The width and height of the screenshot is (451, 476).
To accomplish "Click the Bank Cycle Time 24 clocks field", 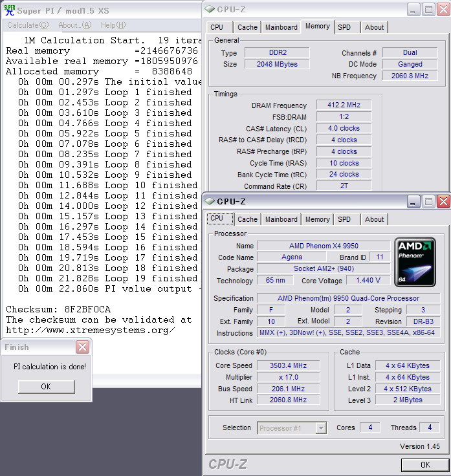I will click(x=344, y=174).
